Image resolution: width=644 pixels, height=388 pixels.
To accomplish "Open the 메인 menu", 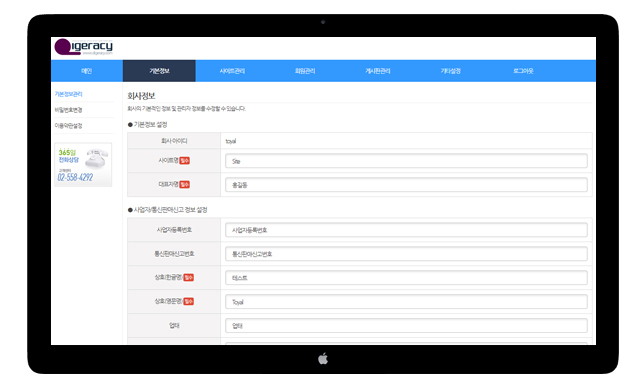I will [87, 71].
